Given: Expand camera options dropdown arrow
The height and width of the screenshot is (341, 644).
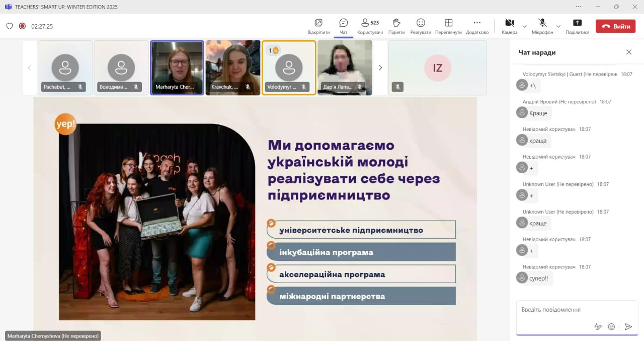Looking at the screenshot, I should point(525,26).
